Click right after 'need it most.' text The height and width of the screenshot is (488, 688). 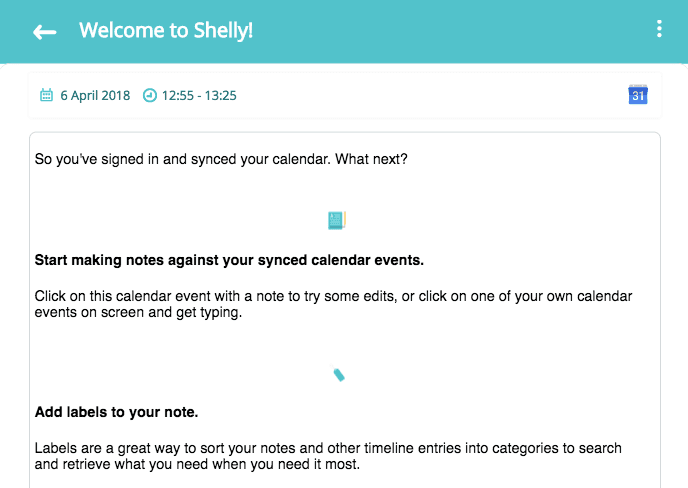(362, 464)
